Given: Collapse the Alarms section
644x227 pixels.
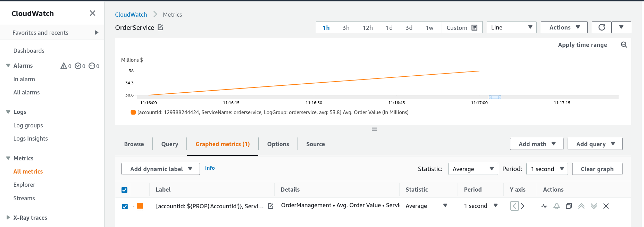Looking at the screenshot, I should pyautogui.click(x=8, y=66).
